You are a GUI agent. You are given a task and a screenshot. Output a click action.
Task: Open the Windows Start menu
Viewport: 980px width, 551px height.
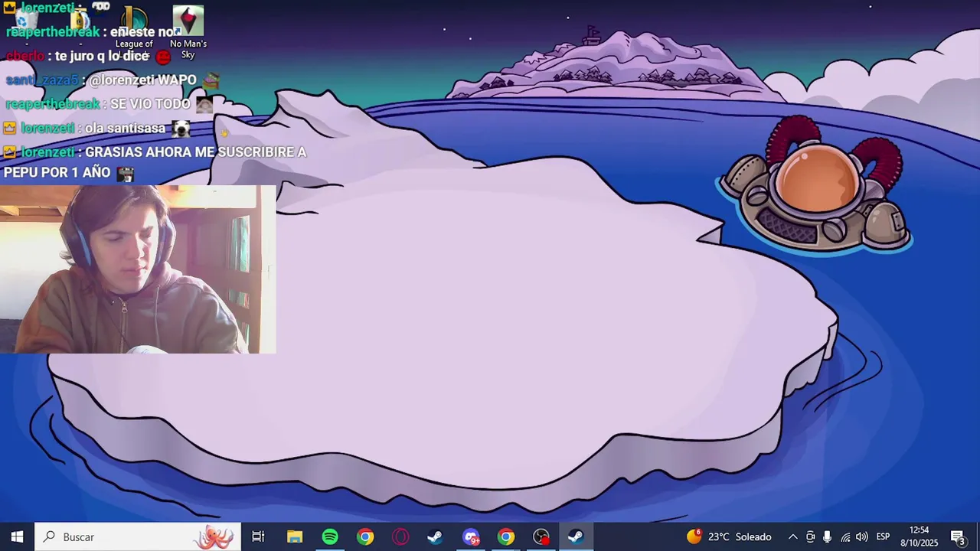click(17, 536)
